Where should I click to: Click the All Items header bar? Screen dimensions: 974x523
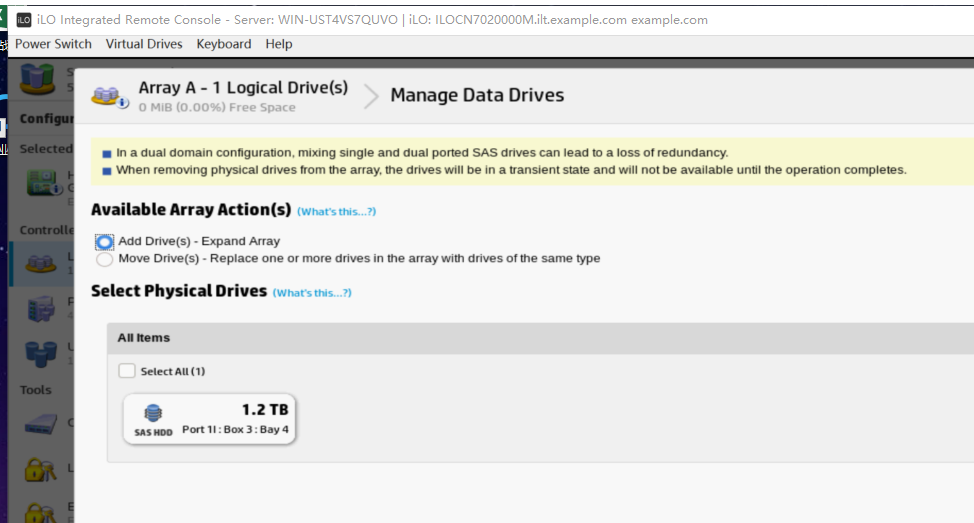[x=540, y=338]
